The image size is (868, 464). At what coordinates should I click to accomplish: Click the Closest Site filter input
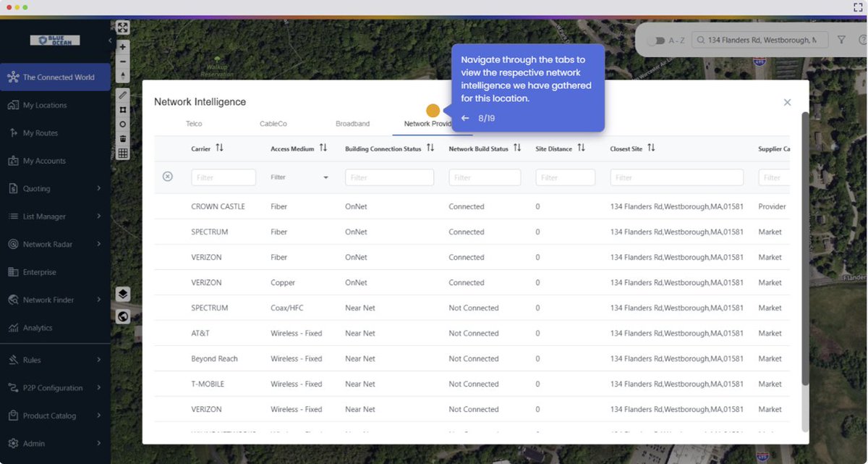click(x=677, y=177)
